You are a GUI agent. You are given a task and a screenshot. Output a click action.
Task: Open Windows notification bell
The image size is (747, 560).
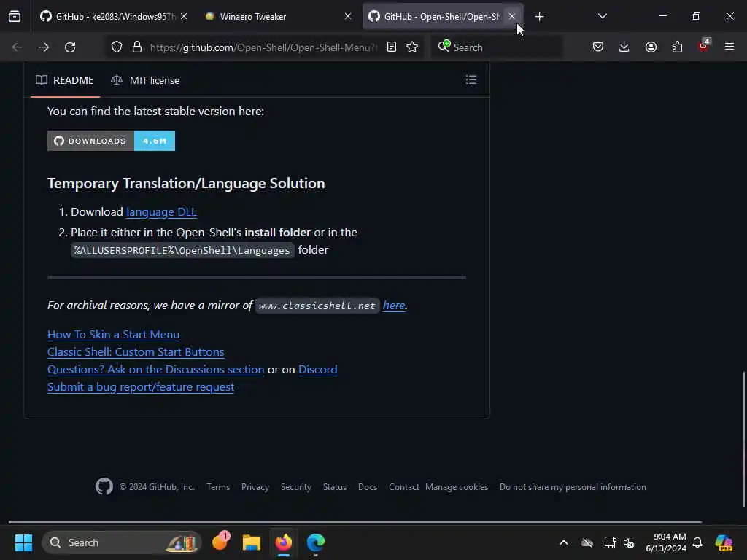pos(697,542)
